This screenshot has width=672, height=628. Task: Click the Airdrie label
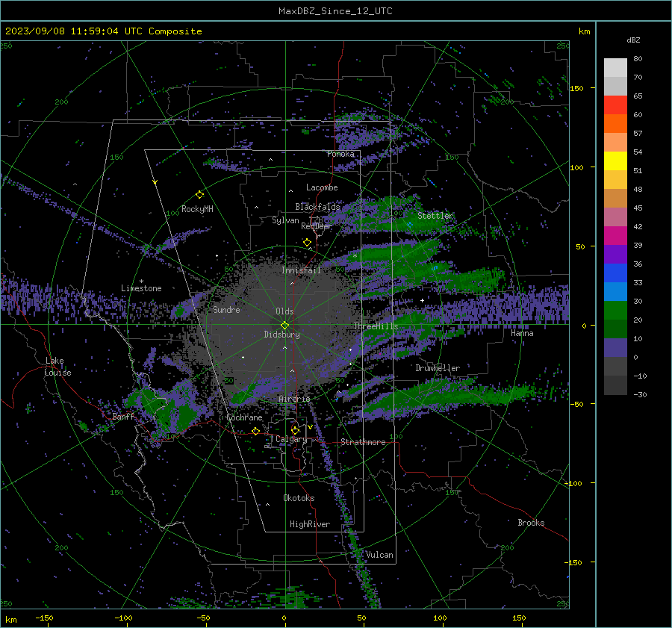click(294, 399)
